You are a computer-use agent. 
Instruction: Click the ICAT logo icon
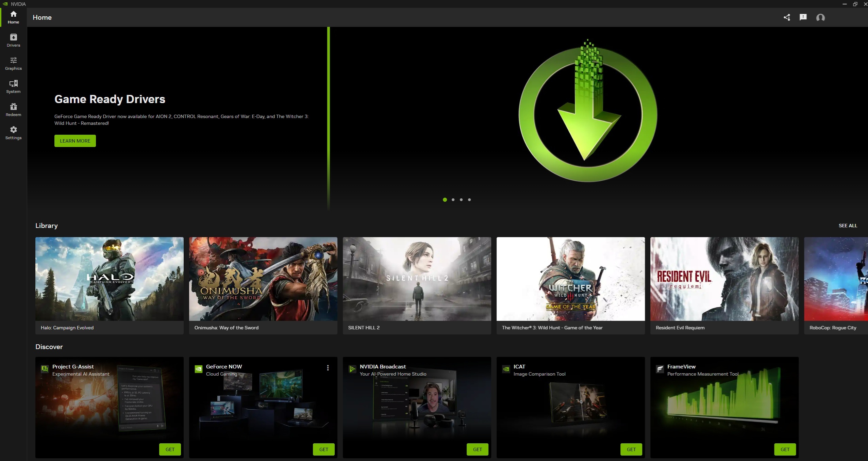click(x=506, y=369)
